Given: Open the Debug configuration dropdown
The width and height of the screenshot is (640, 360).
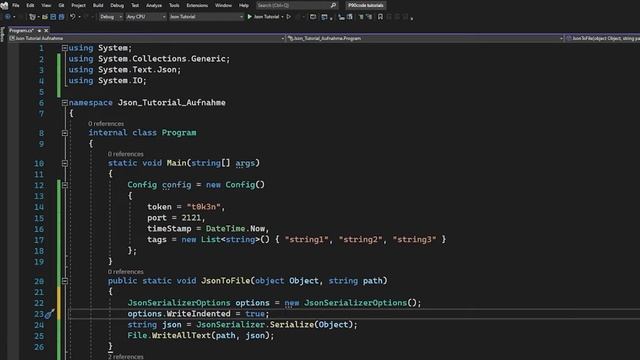Looking at the screenshot, I should click(111, 17).
